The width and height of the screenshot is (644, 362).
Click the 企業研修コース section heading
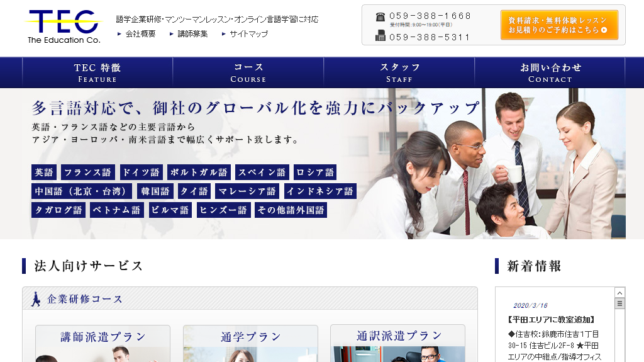point(85,299)
